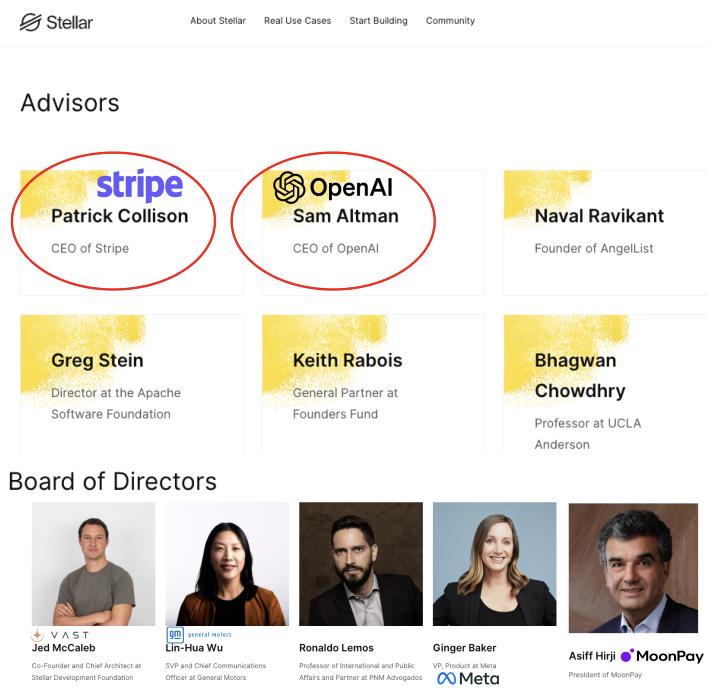Open the Start Building menu
Screen dimensions: 708x688
(378, 21)
